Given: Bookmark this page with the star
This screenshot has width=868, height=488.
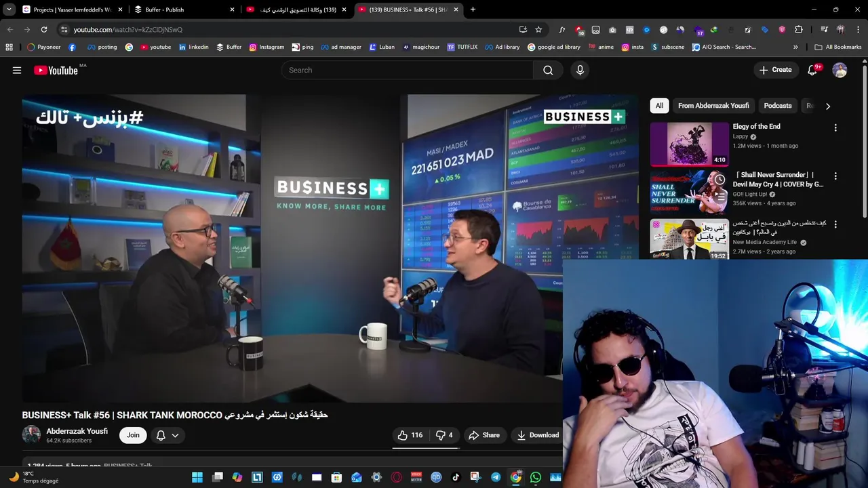Looking at the screenshot, I should tap(538, 30).
